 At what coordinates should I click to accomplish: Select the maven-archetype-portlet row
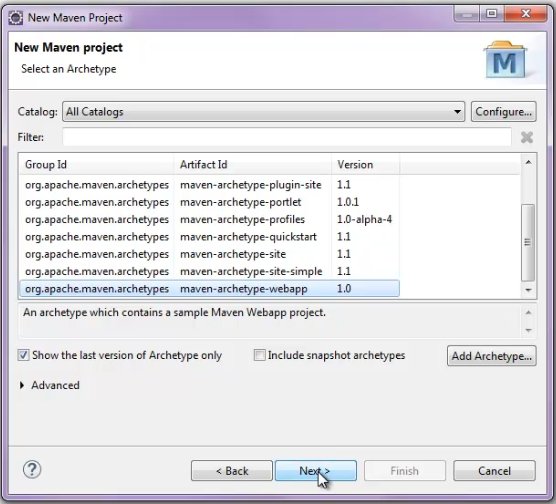point(210,202)
